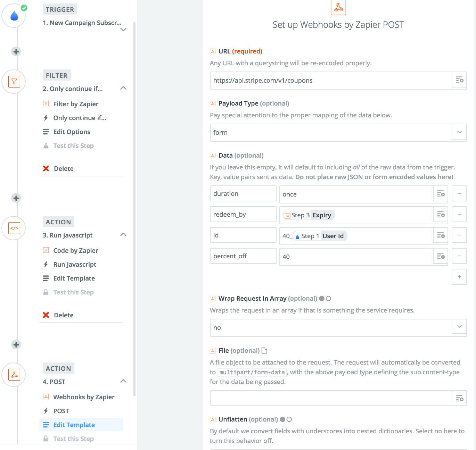Click the Step 1 User Id field pill

[x=320, y=236]
